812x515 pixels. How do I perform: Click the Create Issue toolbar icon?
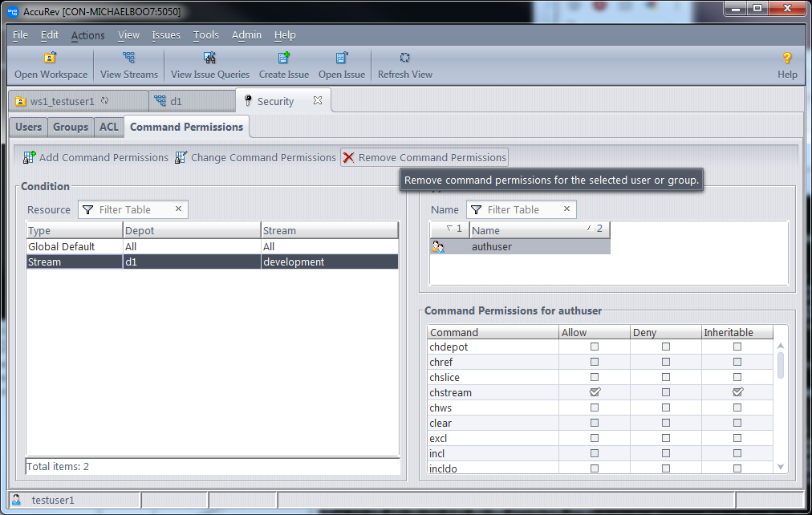tap(283, 59)
